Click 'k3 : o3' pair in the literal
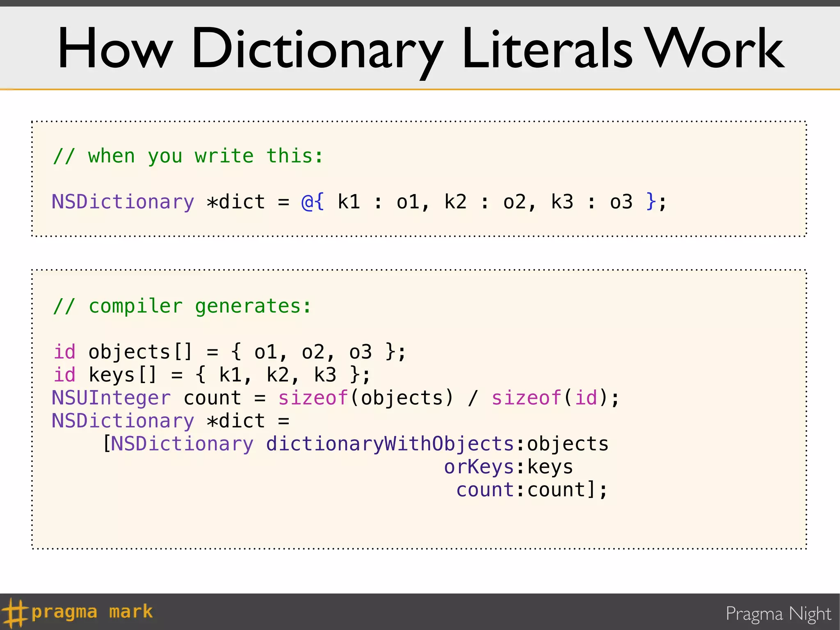Image resolution: width=840 pixels, height=630 pixels. point(592,202)
